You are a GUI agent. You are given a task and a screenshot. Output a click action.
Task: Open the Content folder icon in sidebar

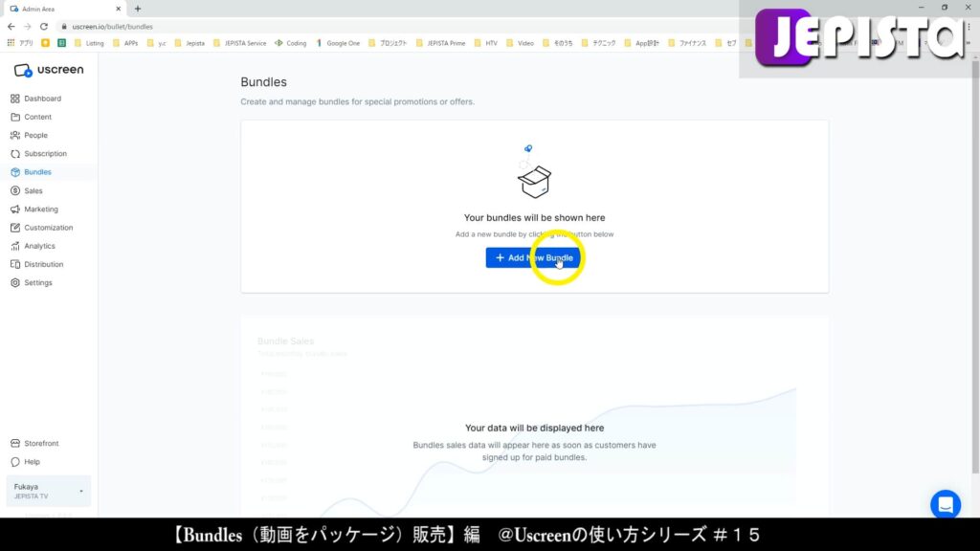[x=15, y=117]
